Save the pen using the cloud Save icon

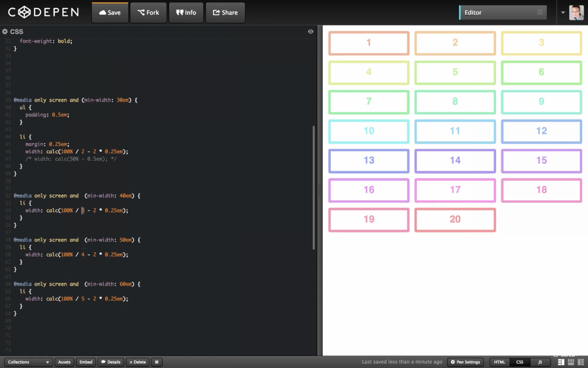click(110, 13)
